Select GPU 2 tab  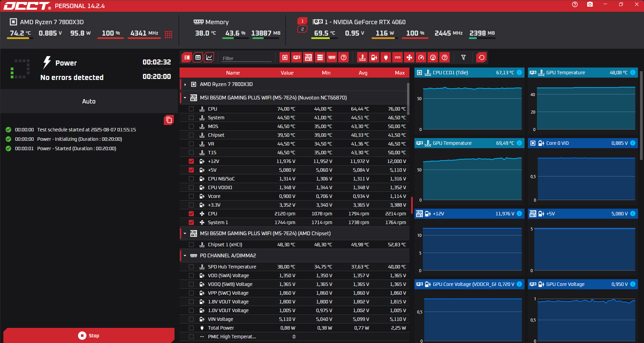point(302,29)
